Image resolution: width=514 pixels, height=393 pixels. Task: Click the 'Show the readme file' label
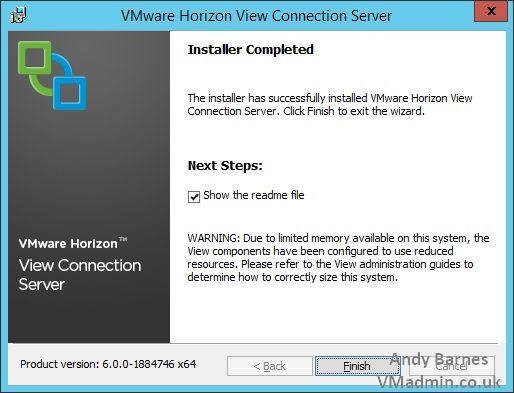click(254, 195)
